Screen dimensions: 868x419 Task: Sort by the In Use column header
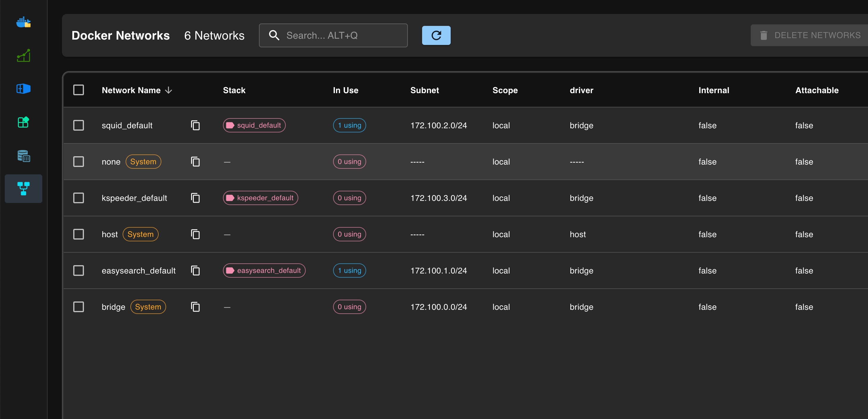[345, 90]
